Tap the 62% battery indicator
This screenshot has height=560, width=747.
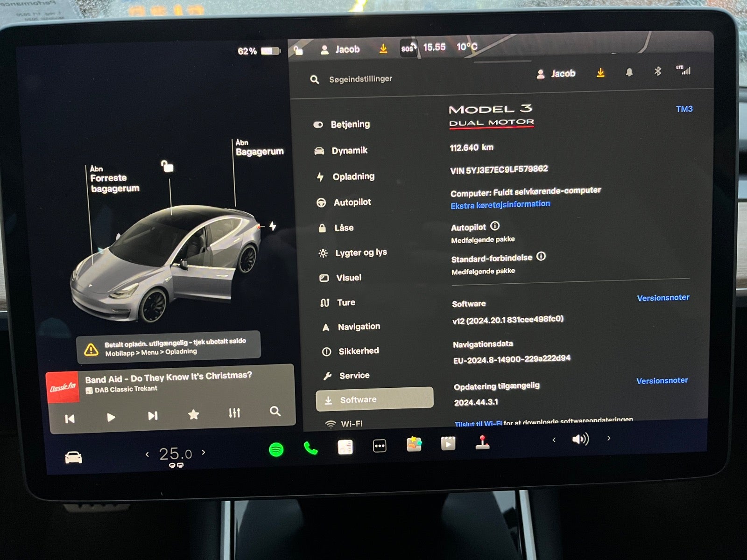tap(258, 51)
